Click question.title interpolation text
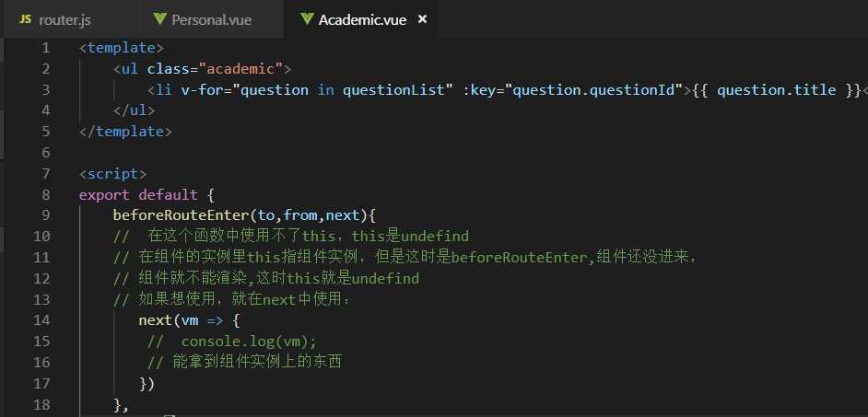Screen dimensions: 868x417 pyautogui.click(x=776, y=89)
